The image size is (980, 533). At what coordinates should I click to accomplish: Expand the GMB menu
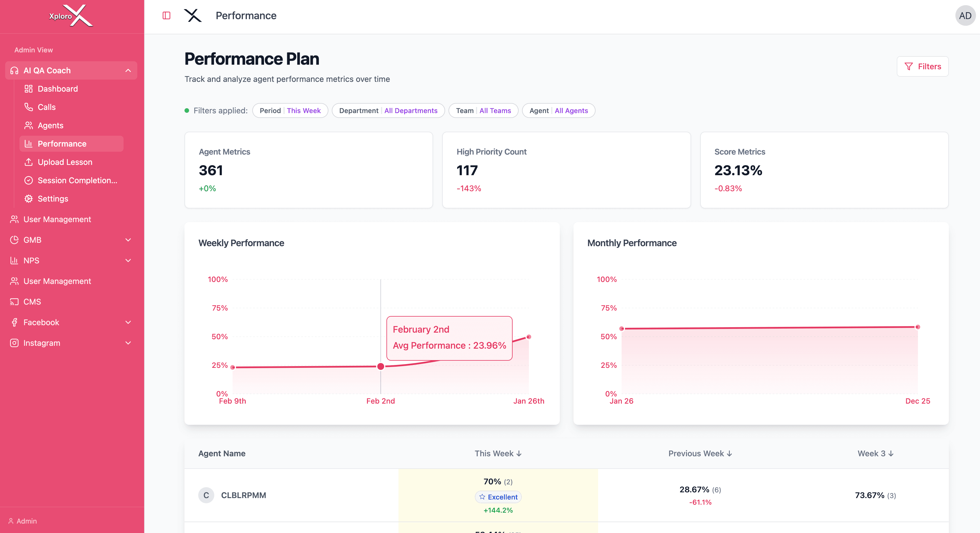(x=128, y=240)
